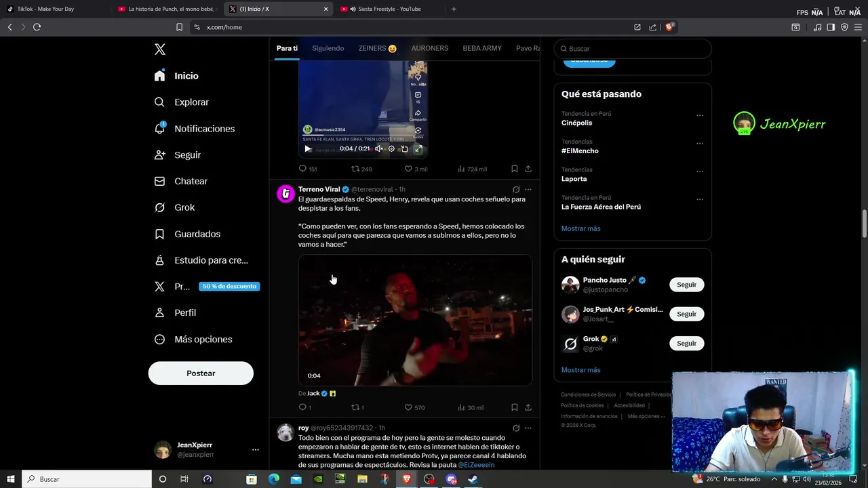View stats of 724 mil views post
Image resolution: width=868 pixels, height=488 pixels.
(472, 169)
